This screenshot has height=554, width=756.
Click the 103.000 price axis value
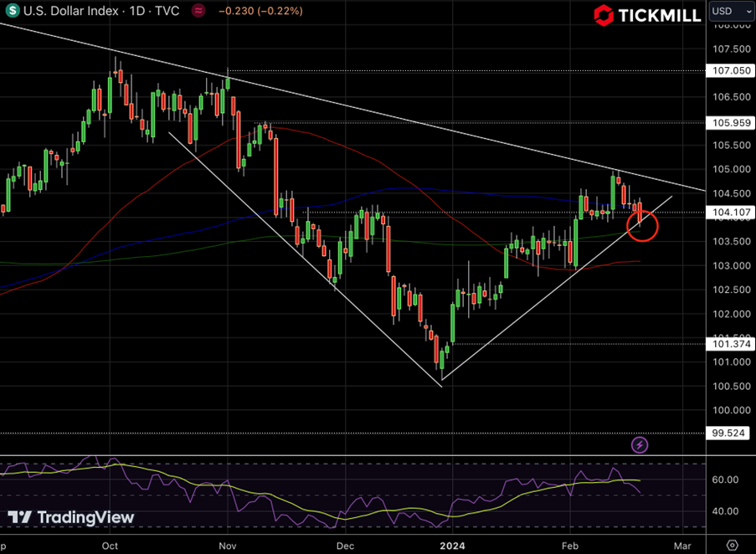(x=732, y=266)
